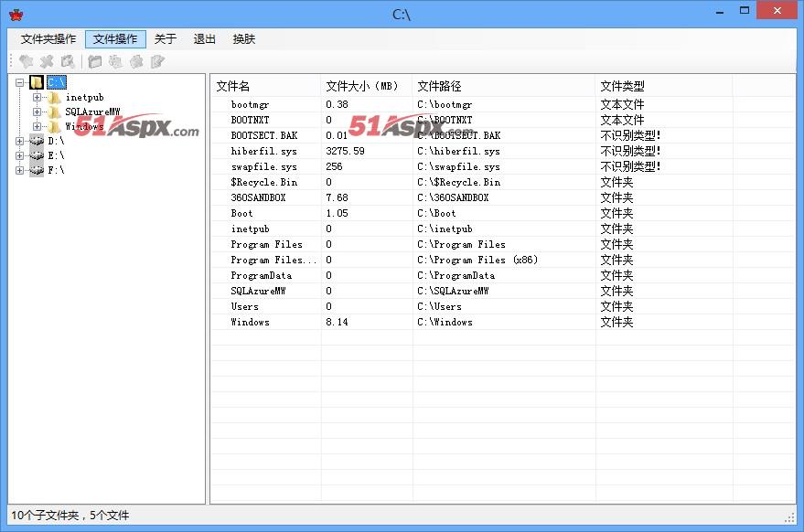Click the F:\ drive icon
The width and height of the screenshot is (804, 532).
[37, 170]
